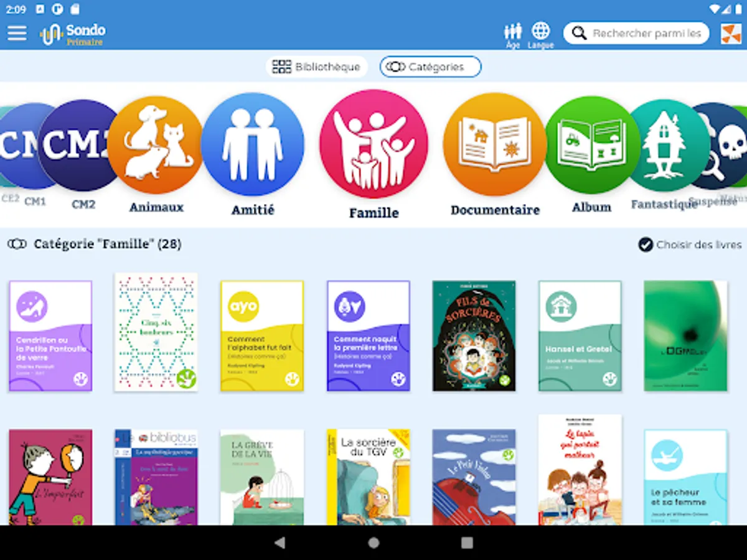Open Le Petit Violon book
The height and width of the screenshot is (560, 747).
coord(474,477)
